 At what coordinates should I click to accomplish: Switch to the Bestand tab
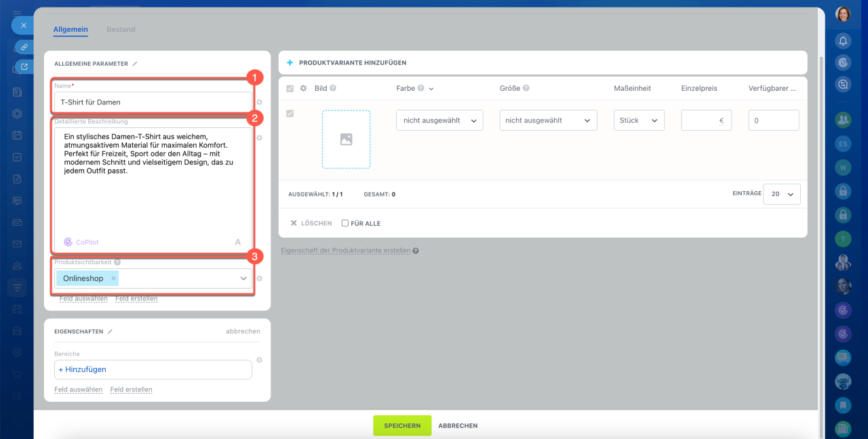(x=121, y=29)
